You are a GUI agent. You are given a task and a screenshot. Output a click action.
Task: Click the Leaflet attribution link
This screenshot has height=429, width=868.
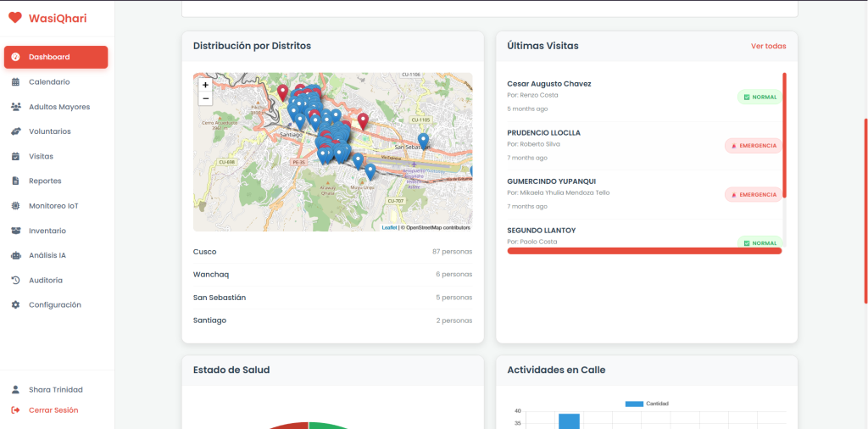[x=389, y=227]
